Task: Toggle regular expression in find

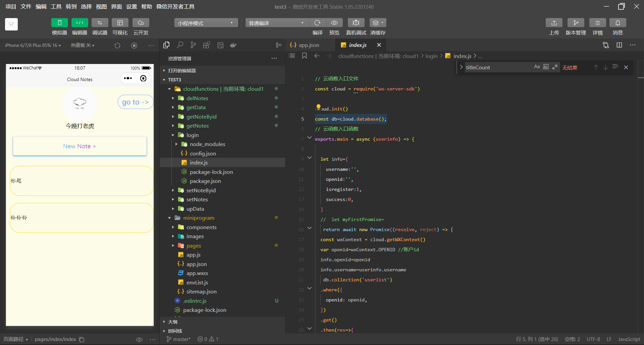Action: pyautogui.click(x=555, y=67)
